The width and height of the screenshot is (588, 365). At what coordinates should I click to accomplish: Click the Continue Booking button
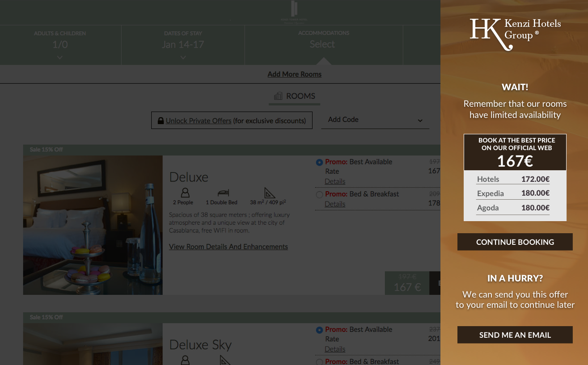pyautogui.click(x=515, y=242)
